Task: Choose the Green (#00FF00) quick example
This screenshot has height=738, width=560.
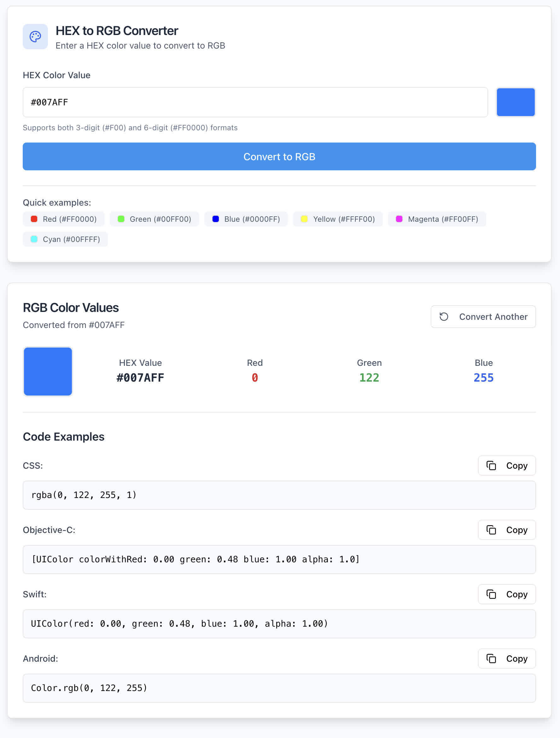Action: 155,219
